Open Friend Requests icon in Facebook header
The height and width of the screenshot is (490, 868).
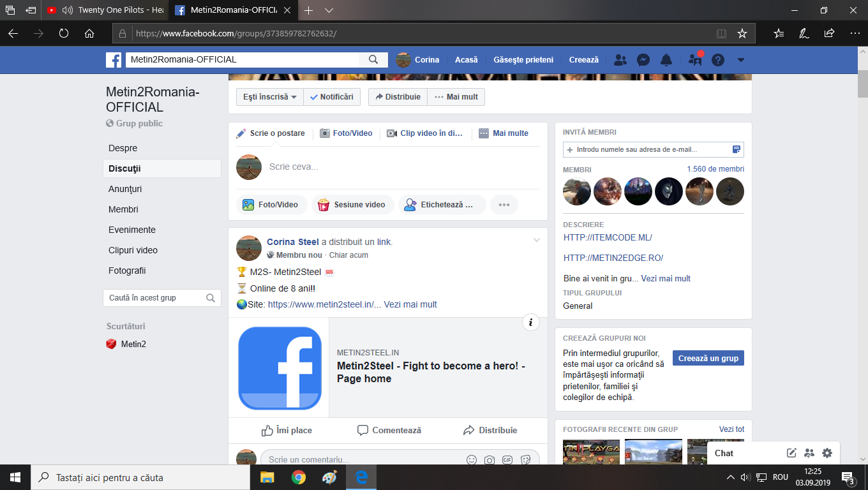pyautogui.click(x=620, y=60)
